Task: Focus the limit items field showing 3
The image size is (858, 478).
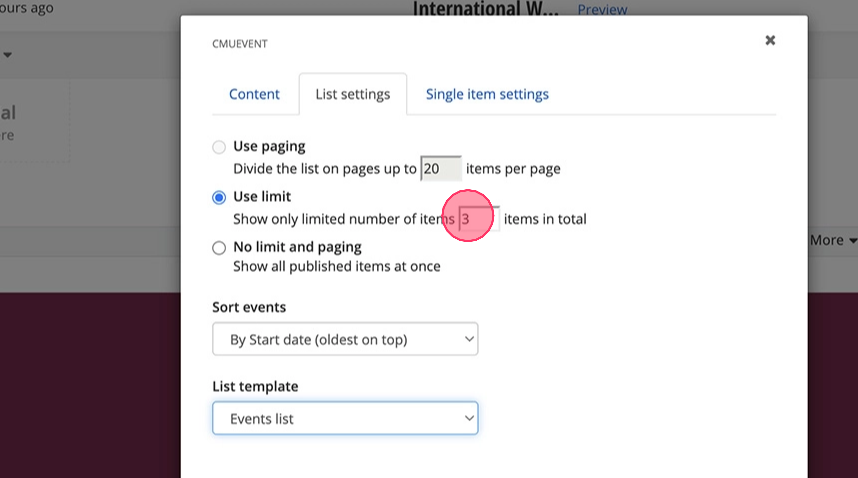Action: tap(478, 219)
